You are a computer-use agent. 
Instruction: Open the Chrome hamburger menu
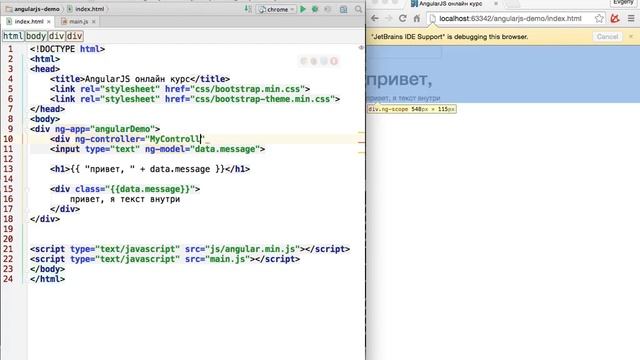coord(631,18)
